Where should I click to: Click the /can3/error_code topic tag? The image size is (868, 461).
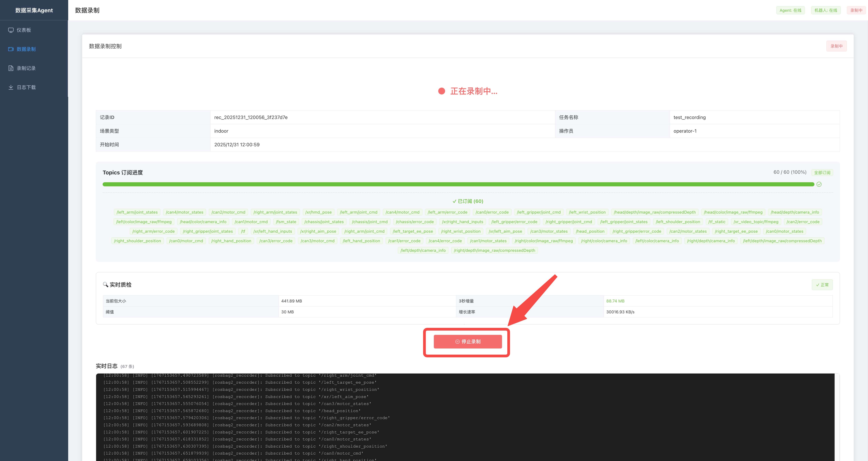(x=276, y=241)
